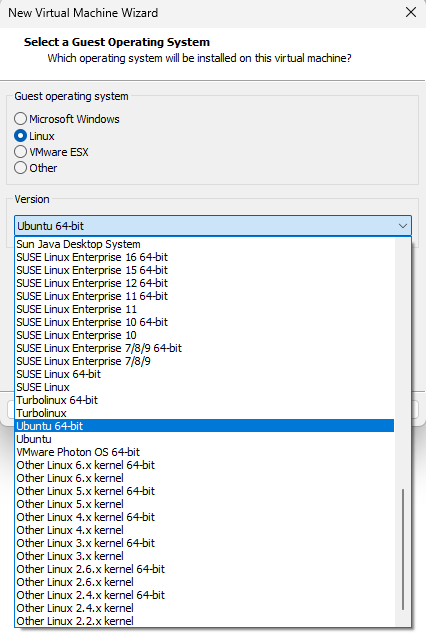Choose Other Linux 3.x kernel 64-bit
This screenshot has height=634, width=426.
click(205, 543)
